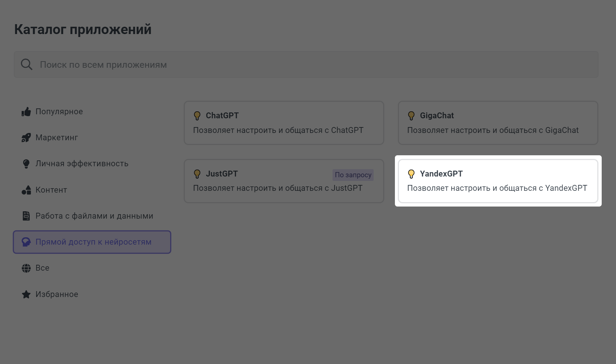The image size is (616, 364).
Task: Click the globe icon beside Все
Action: tap(26, 268)
